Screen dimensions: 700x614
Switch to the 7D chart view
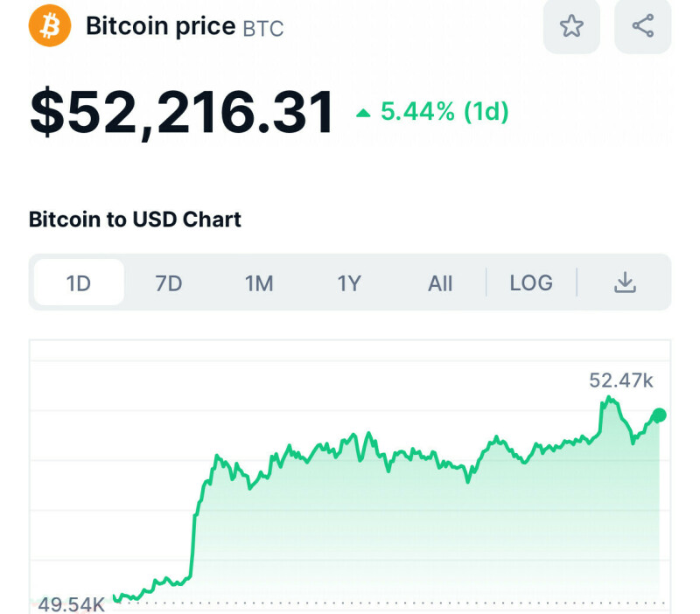coord(169,283)
